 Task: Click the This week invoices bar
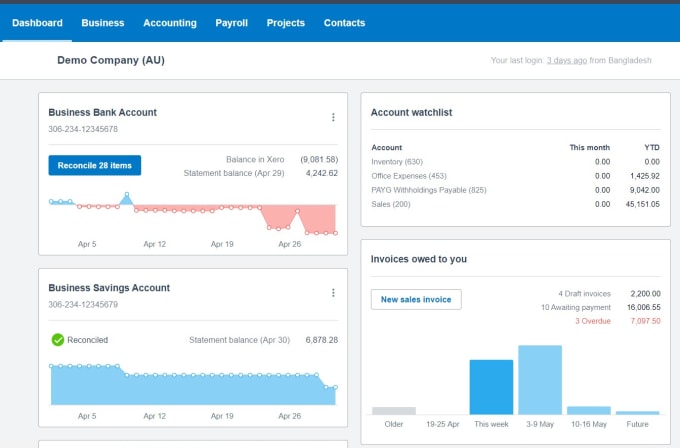(491, 387)
